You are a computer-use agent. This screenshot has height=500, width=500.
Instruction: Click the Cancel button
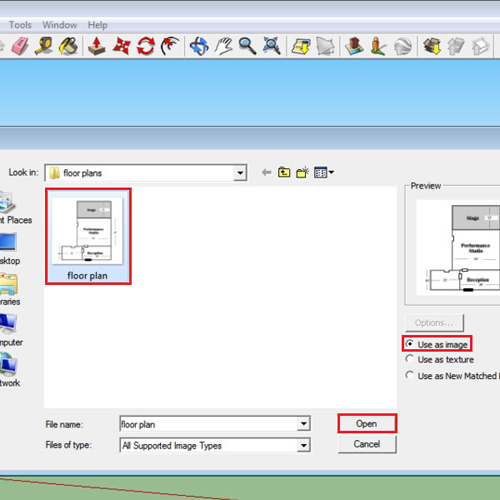[x=367, y=444]
